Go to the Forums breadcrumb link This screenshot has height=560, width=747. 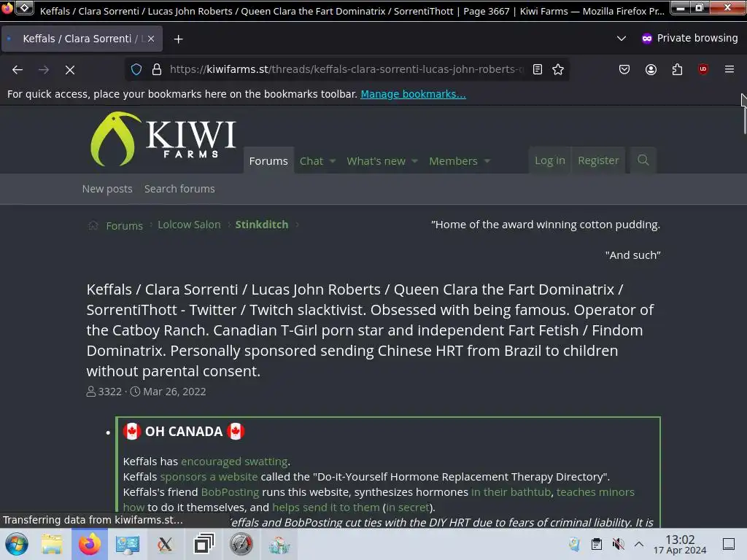[124, 226]
